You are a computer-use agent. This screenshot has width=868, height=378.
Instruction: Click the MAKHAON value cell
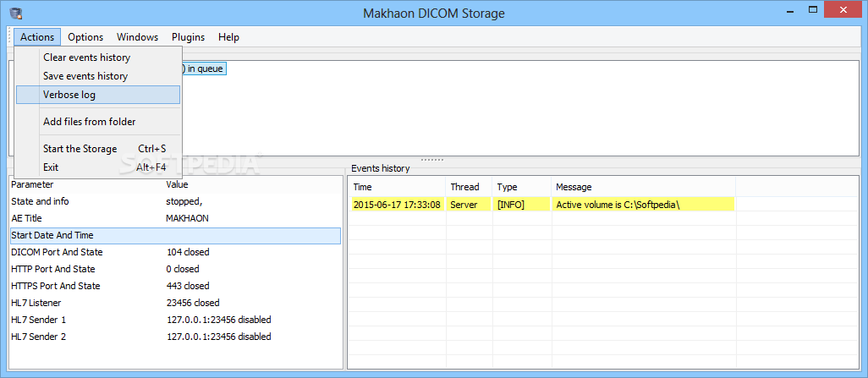coord(187,218)
